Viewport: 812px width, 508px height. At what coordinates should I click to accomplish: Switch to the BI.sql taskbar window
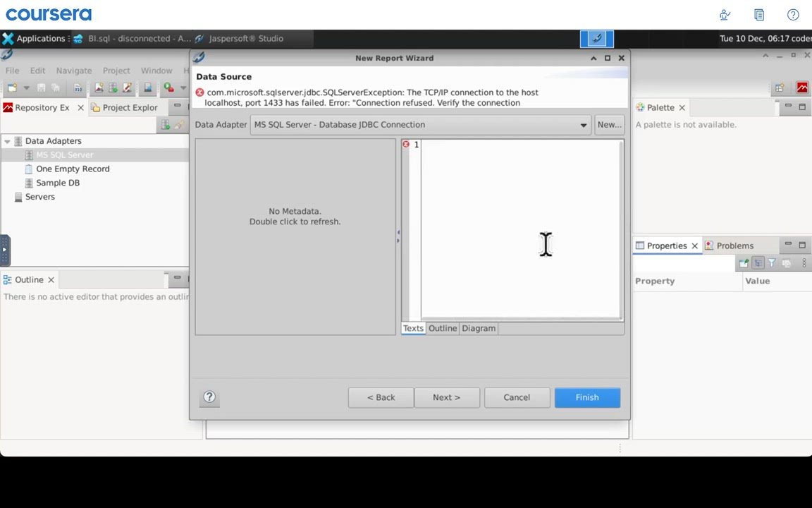tap(132, 38)
